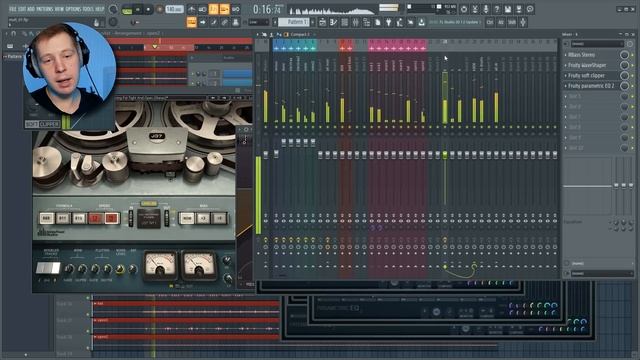Click the record button in the transport
Screen dimensions: 640x360
tap(160, 9)
